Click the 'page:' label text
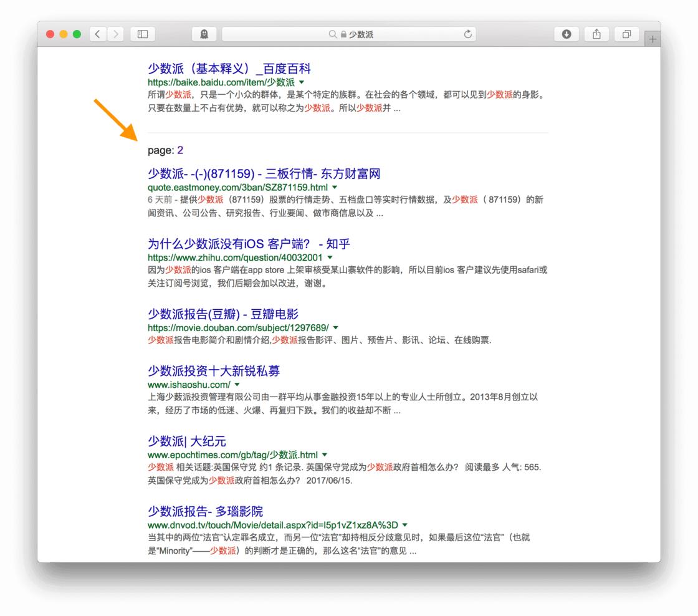Image resolution: width=698 pixels, height=616 pixels. (161, 150)
